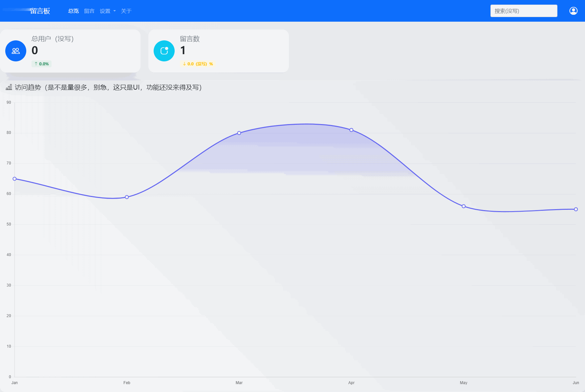This screenshot has width=585, height=392.
Task: Click the May label on the x-axis
Action: point(464,382)
